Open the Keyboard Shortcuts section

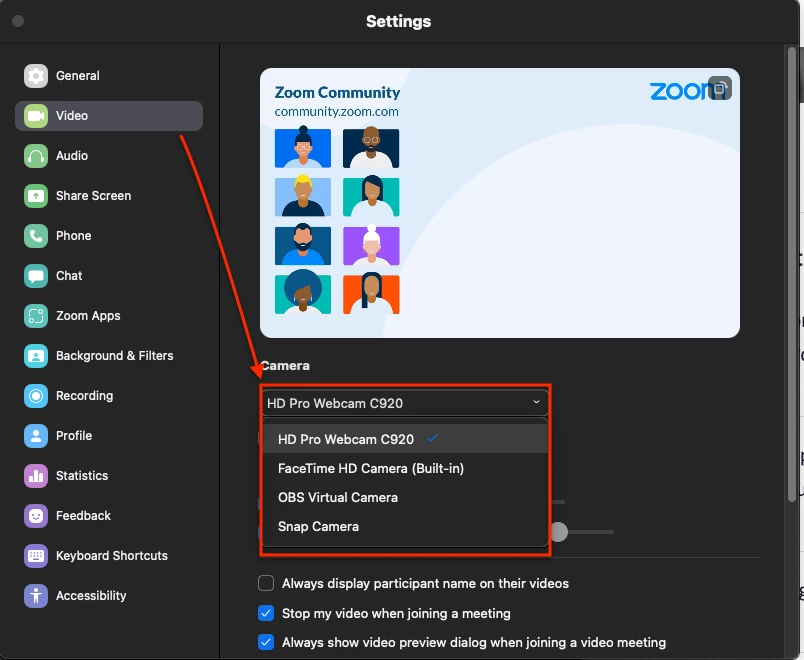(112, 556)
